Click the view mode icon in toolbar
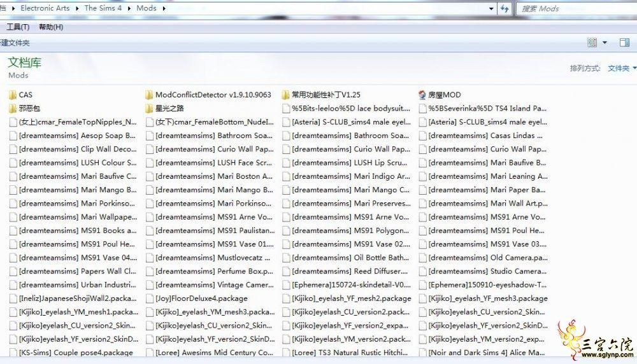This screenshot has width=637, height=364. pos(592,43)
